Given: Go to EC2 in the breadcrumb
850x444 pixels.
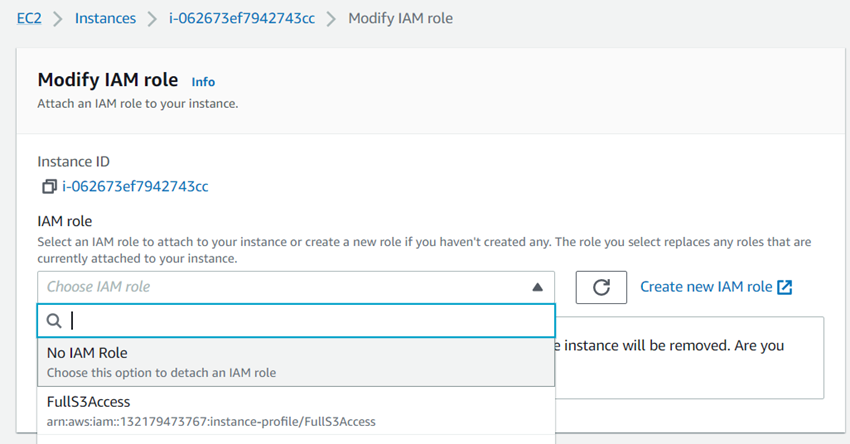Looking at the screenshot, I should click(x=29, y=19).
